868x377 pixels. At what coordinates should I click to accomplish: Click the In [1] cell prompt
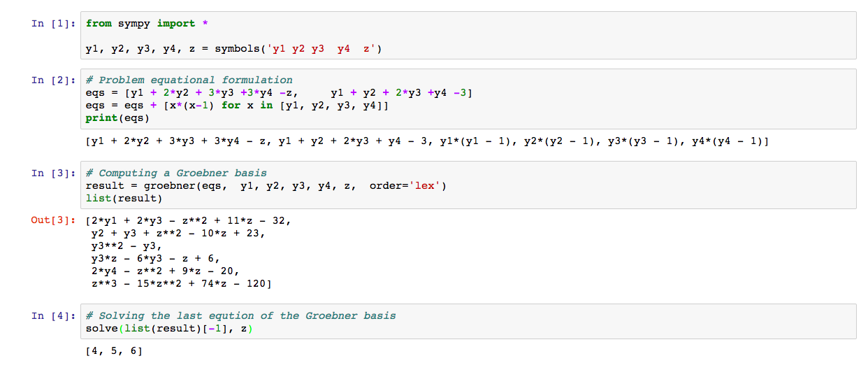pyautogui.click(x=54, y=24)
